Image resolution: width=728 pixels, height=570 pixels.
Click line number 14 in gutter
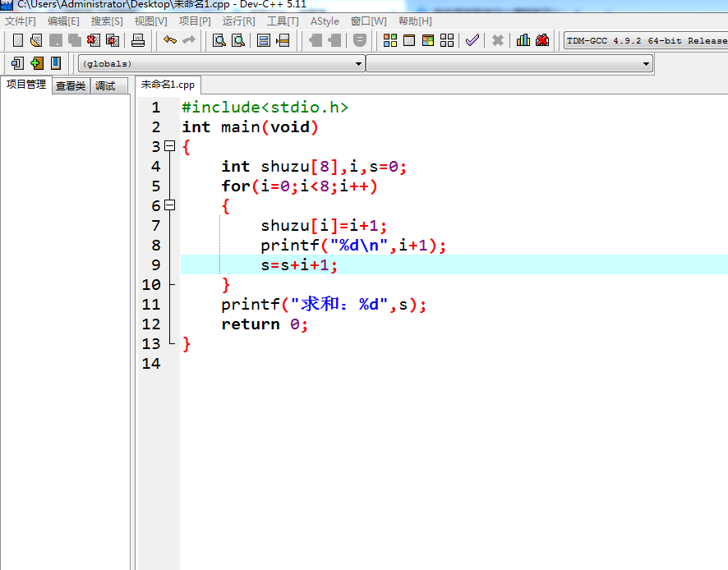[151, 363]
